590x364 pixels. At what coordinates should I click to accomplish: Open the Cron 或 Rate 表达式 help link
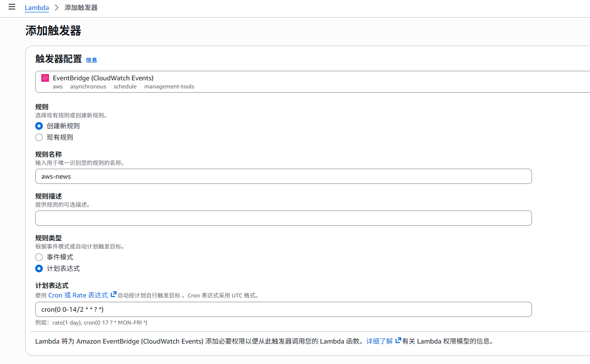[x=78, y=295]
